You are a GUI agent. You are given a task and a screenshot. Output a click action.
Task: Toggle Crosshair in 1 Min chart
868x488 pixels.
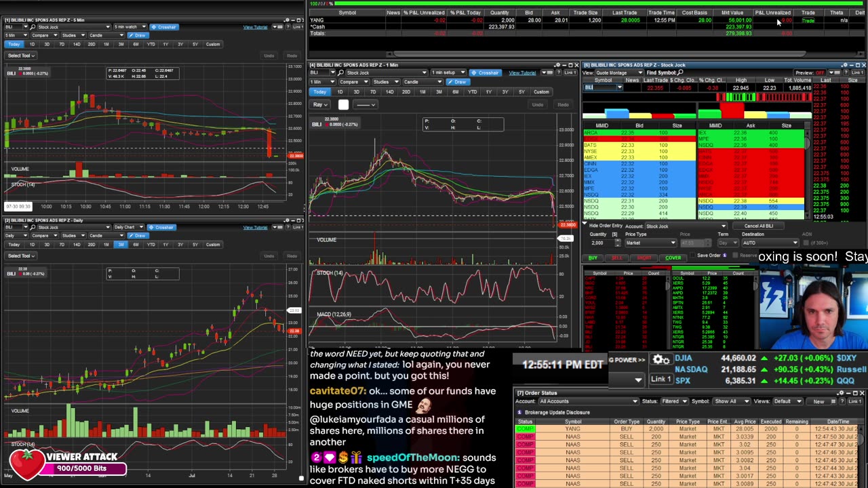coord(486,73)
